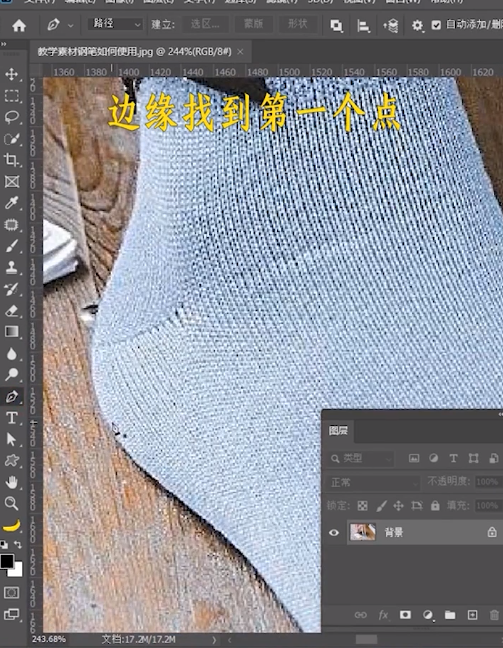Select the Frame tool
This screenshot has width=503, height=648.
[x=12, y=181]
